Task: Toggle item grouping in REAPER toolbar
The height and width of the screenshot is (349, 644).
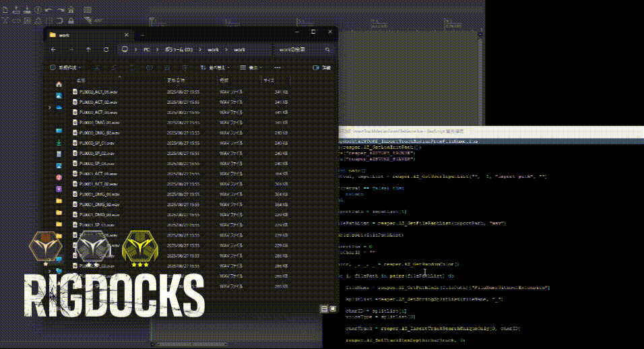Action: 16,20
